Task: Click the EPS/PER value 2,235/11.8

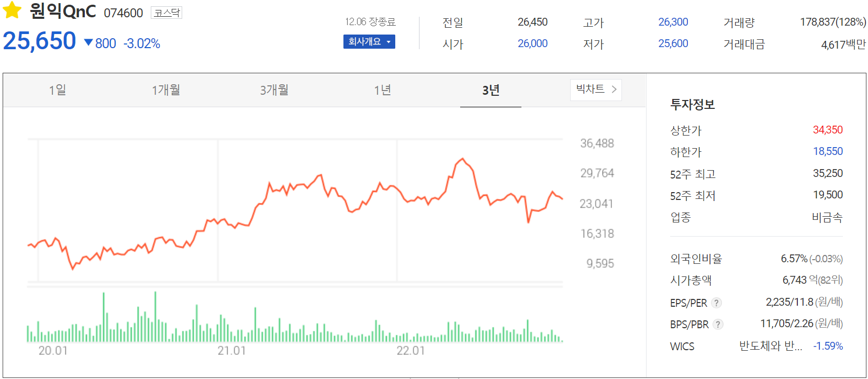Action: pos(789,302)
